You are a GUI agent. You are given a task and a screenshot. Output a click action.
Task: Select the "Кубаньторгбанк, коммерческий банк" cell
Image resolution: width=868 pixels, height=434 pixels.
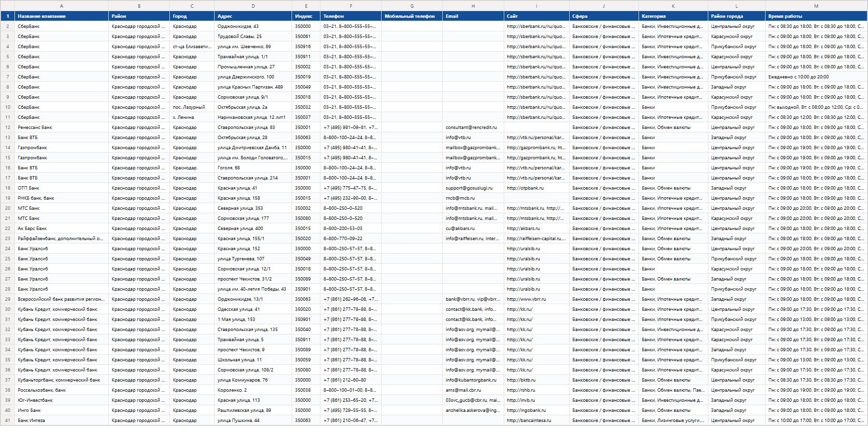(x=62, y=380)
